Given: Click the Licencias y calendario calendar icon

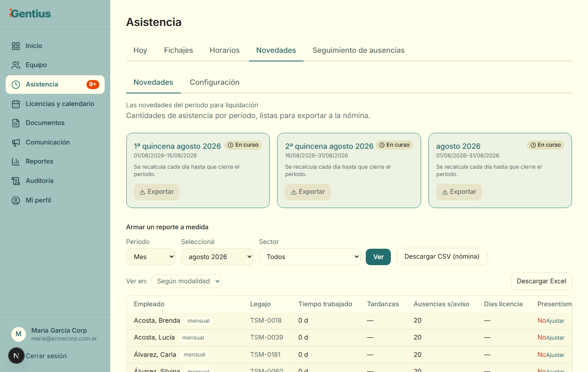Looking at the screenshot, I should point(16,104).
